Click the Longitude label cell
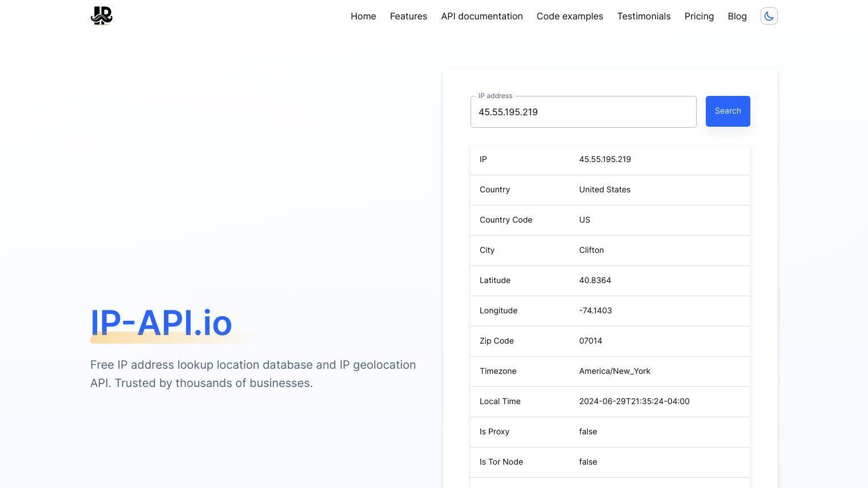The height and width of the screenshot is (488, 868). tap(499, 311)
